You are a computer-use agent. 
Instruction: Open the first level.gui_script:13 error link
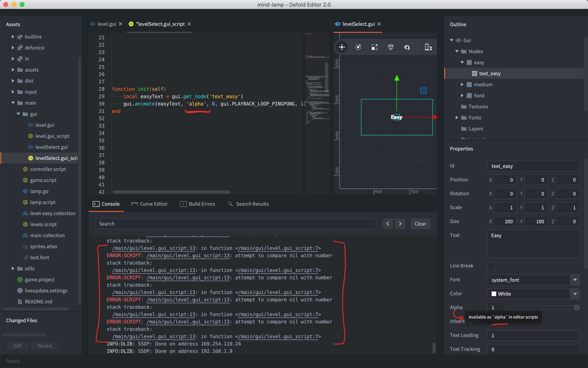click(154, 248)
